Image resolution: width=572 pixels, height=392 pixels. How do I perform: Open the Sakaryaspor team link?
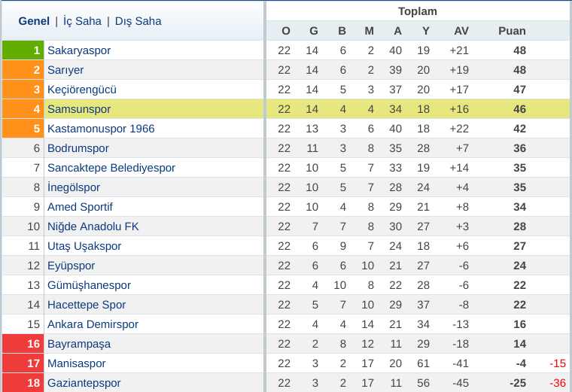(x=79, y=50)
